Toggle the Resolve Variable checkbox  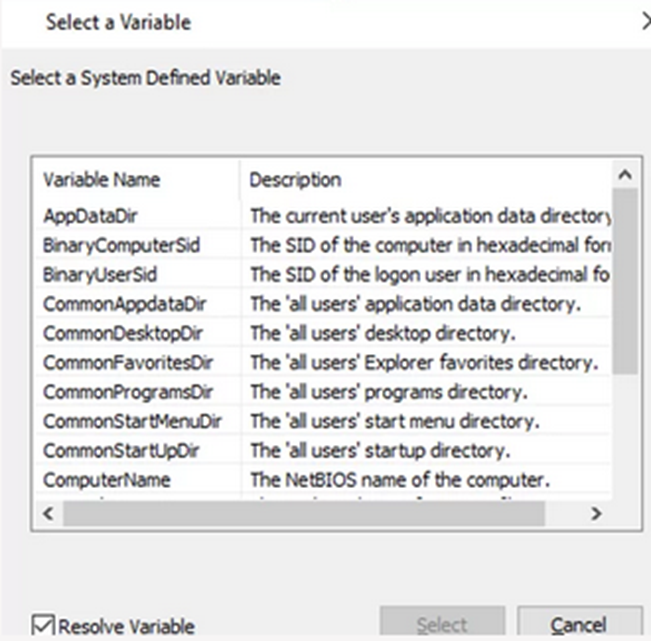pos(44,626)
